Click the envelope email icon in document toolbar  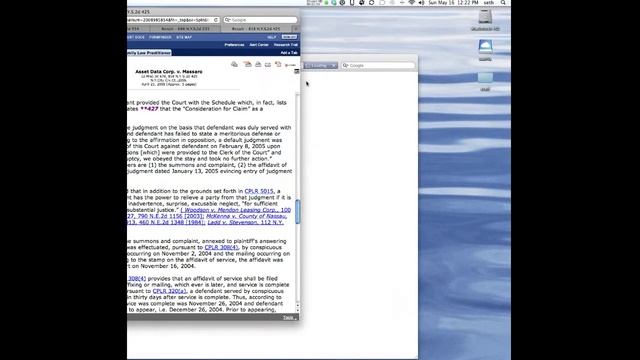[268, 64]
